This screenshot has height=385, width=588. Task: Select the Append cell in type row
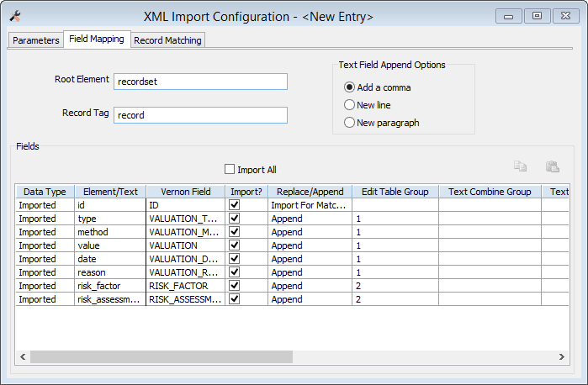point(310,219)
